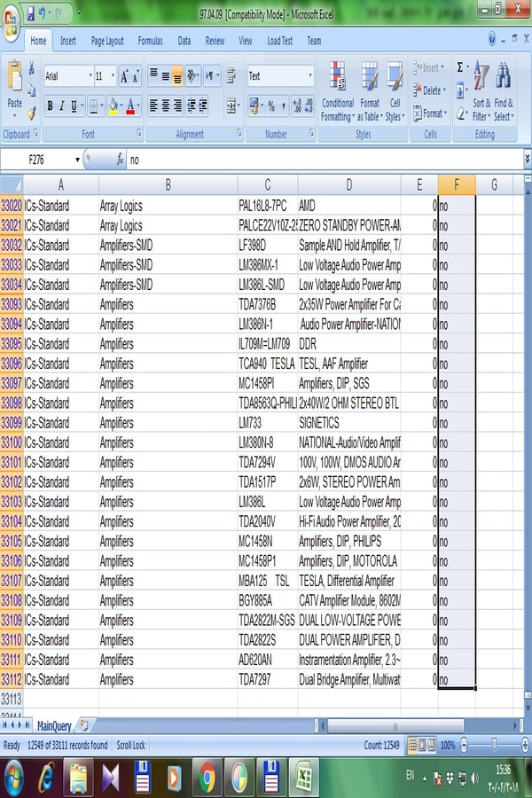Click the zoom slider handle

coord(494,745)
